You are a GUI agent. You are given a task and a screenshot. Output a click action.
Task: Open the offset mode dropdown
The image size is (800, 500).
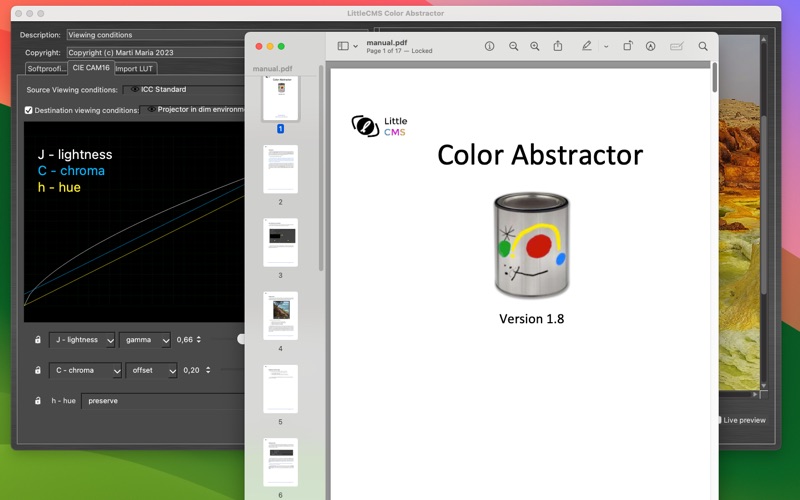coord(152,370)
